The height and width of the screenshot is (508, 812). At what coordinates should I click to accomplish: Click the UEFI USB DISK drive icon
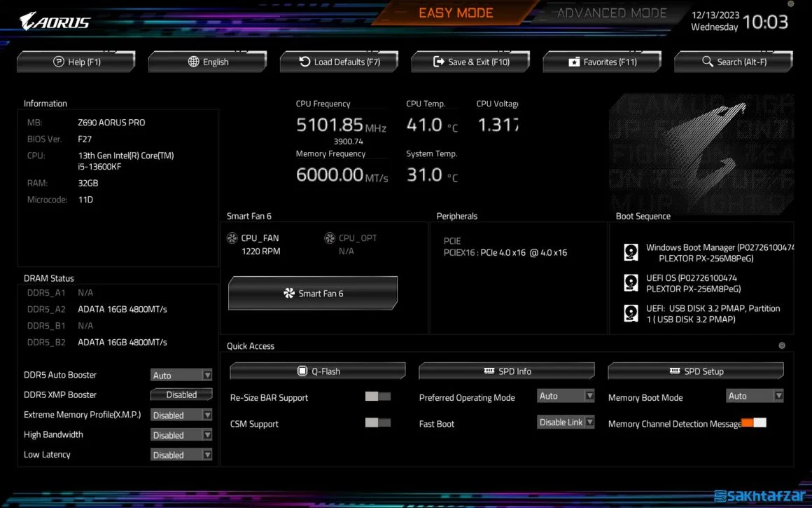click(631, 314)
